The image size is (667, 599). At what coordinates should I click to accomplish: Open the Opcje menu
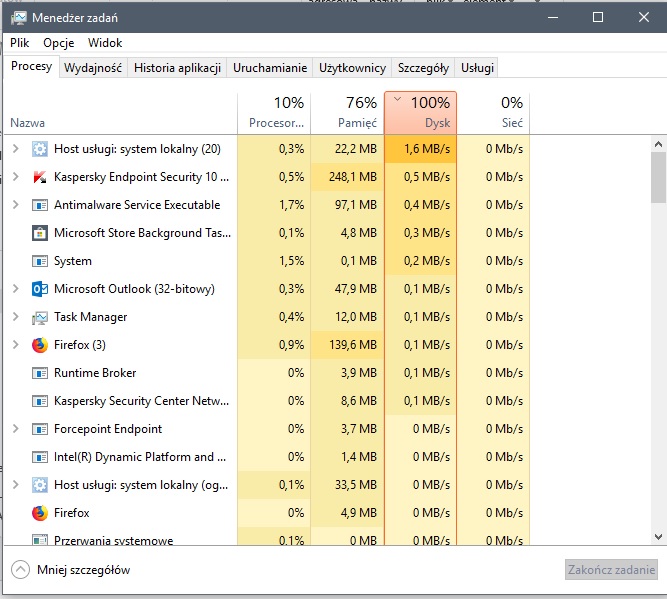pyautogui.click(x=59, y=43)
